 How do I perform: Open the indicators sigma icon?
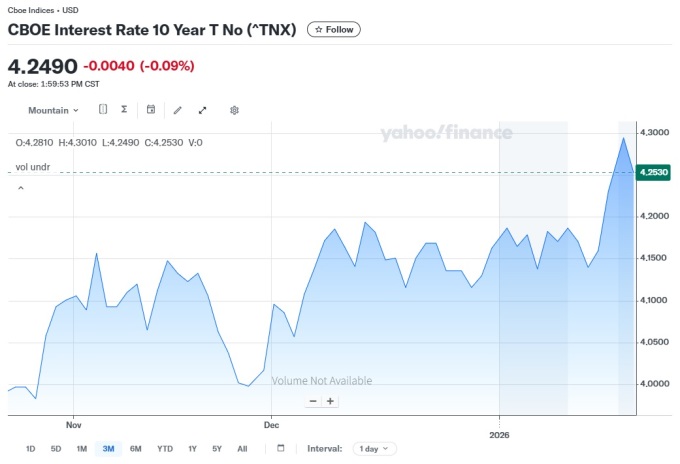124,110
